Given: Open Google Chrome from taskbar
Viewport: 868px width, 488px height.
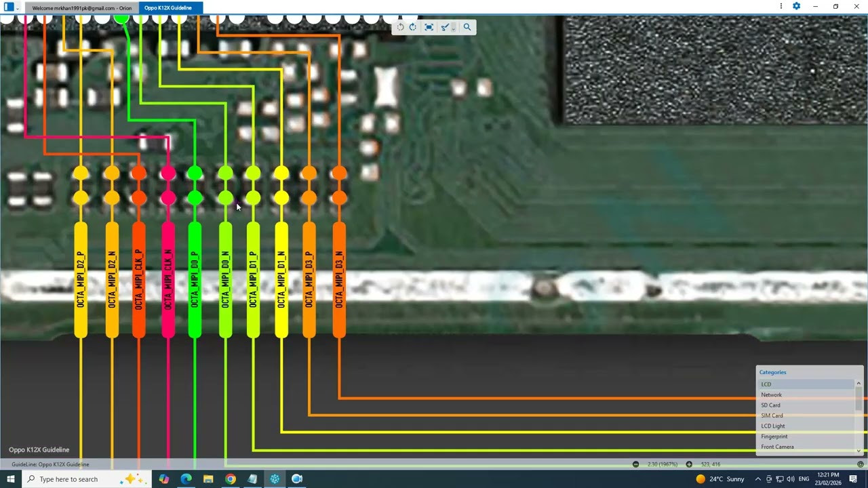Looking at the screenshot, I should 231,479.
